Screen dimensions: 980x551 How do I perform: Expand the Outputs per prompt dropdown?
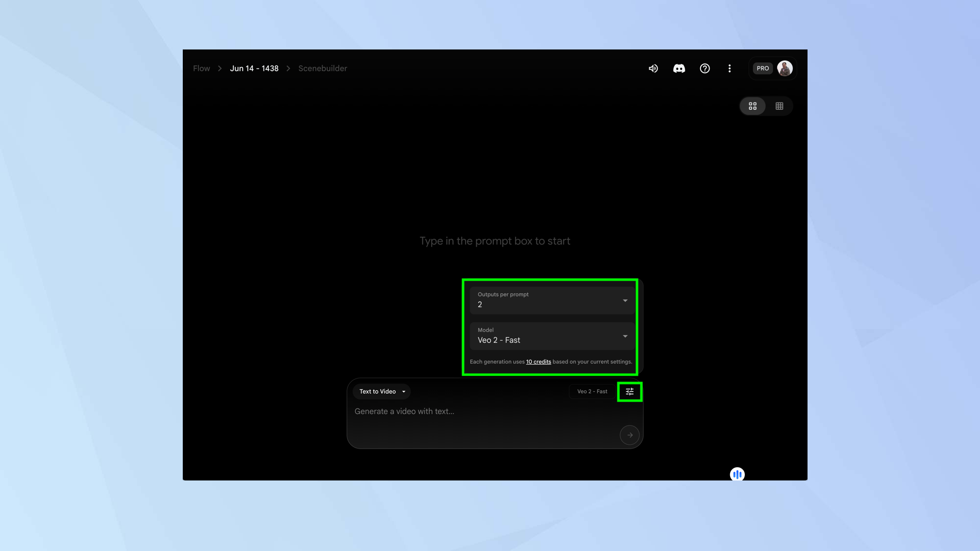(552, 300)
